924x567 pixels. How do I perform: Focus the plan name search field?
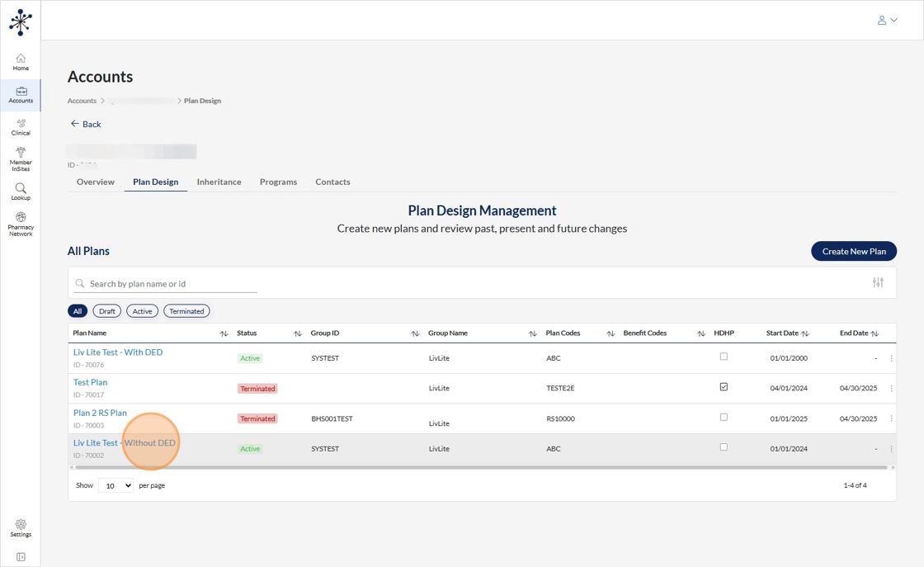(x=172, y=284)
